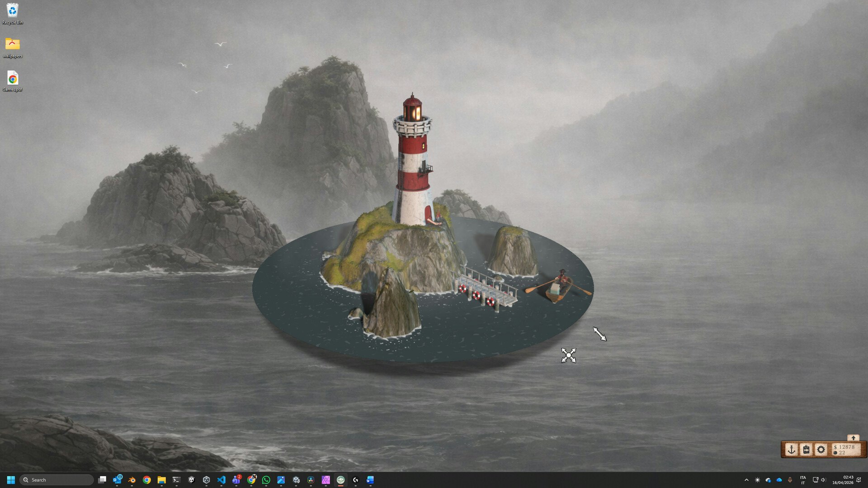The width and height of the screenshot is (868, 488).
Task: Open the Recycle Bin desktop icon
Action: pyautogui.click(x=13, y=14)
